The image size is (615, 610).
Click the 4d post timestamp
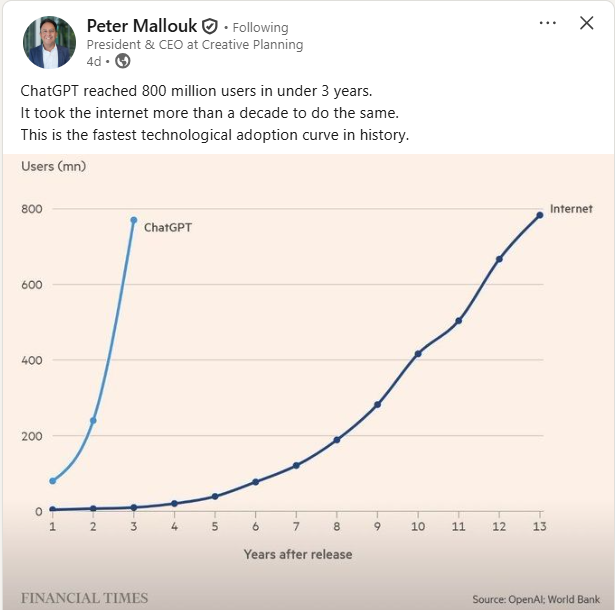[94, 61]
